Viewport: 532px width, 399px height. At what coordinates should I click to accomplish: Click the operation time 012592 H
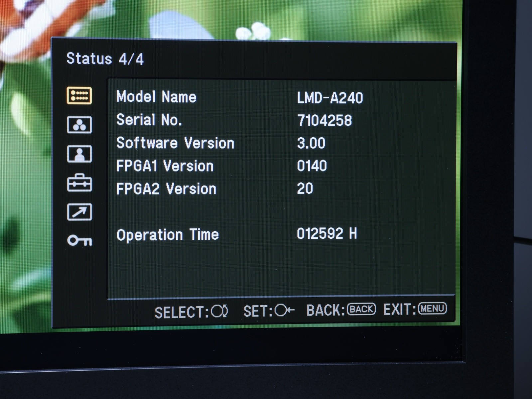[327, 233]
